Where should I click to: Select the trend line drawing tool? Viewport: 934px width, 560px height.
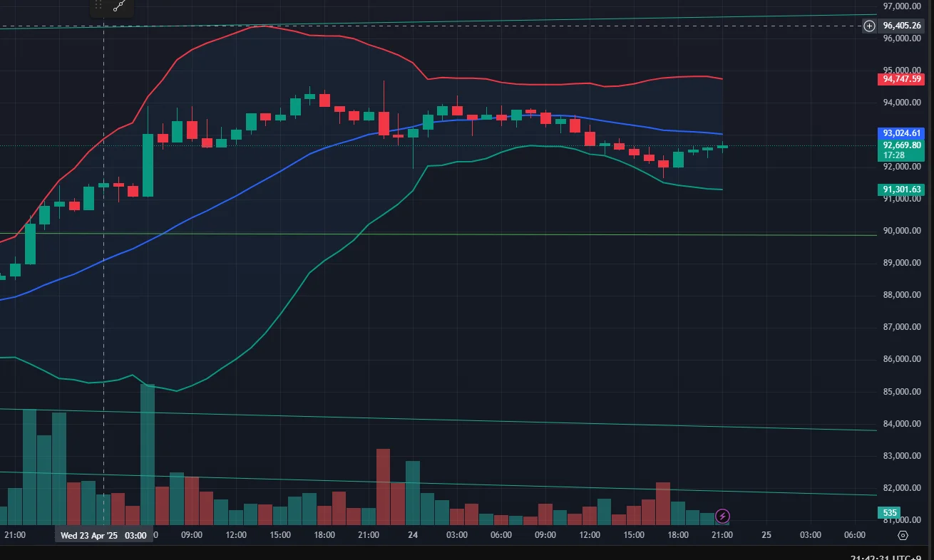coord(119,5)
